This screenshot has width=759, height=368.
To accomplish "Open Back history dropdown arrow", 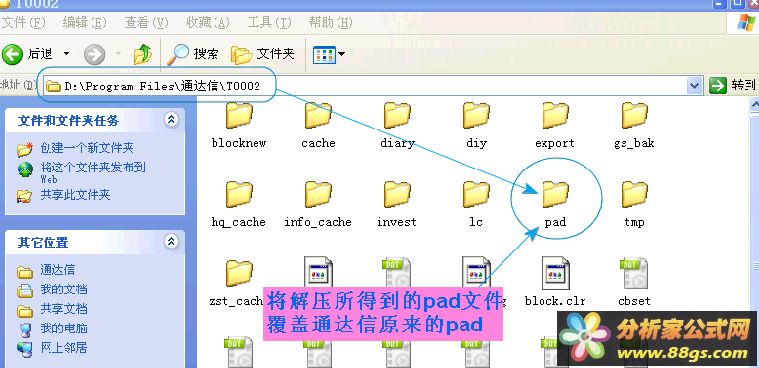I will (x=67, y=54).
